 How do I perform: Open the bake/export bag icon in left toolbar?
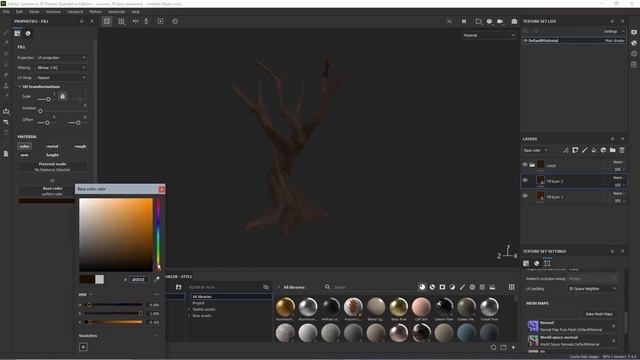[6, 111]
